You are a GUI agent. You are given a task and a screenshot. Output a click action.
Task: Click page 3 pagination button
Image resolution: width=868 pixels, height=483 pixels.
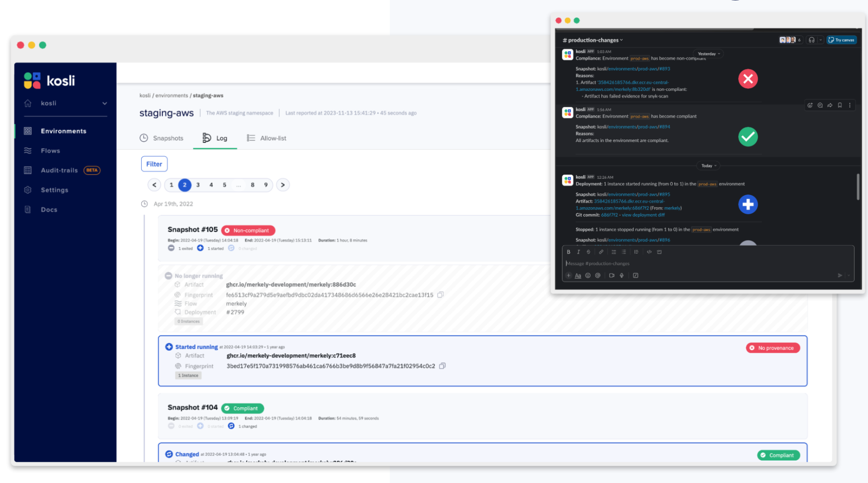(198, 185)
